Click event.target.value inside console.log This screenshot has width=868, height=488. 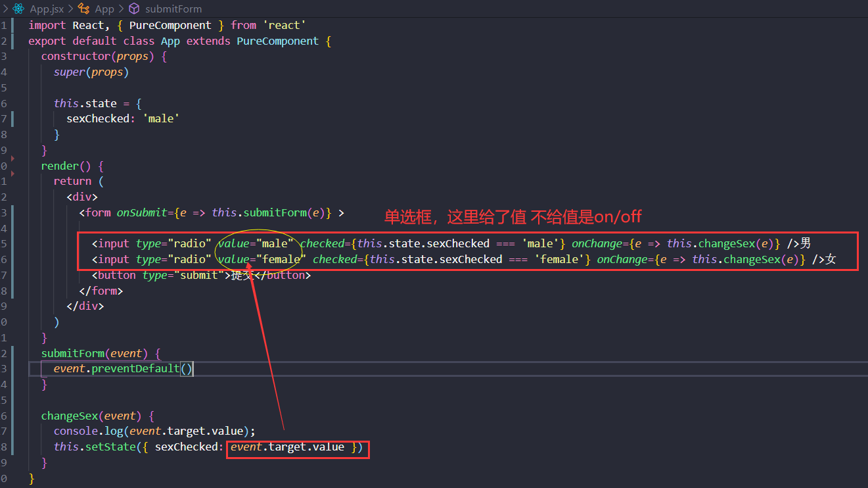(x=186, y=431)
